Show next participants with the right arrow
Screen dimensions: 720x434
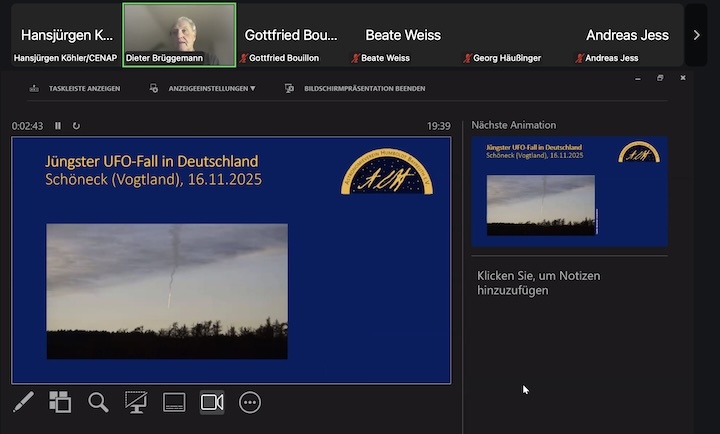point(696,35)
